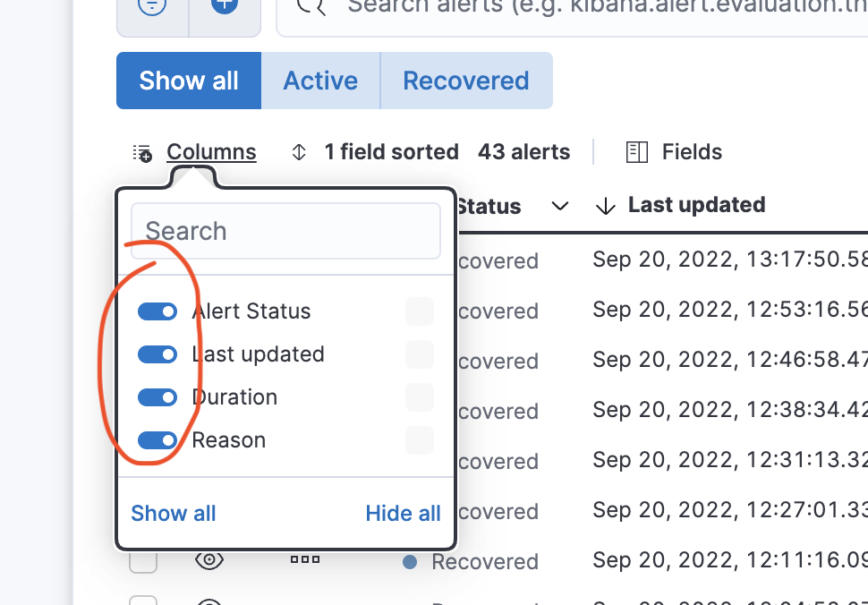Click the blue plus icon to create
868x605 pixels.
pyautogui.click(x=224, y=4)
